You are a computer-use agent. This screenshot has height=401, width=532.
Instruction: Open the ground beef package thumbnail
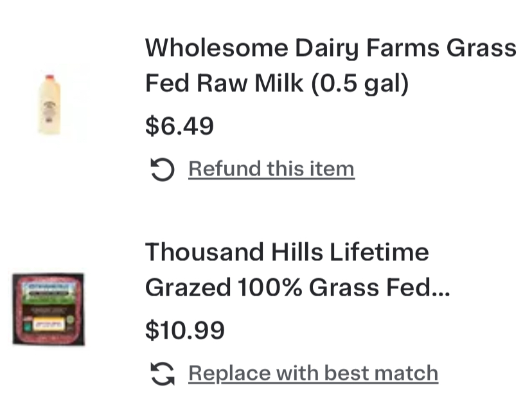(48, 309)
